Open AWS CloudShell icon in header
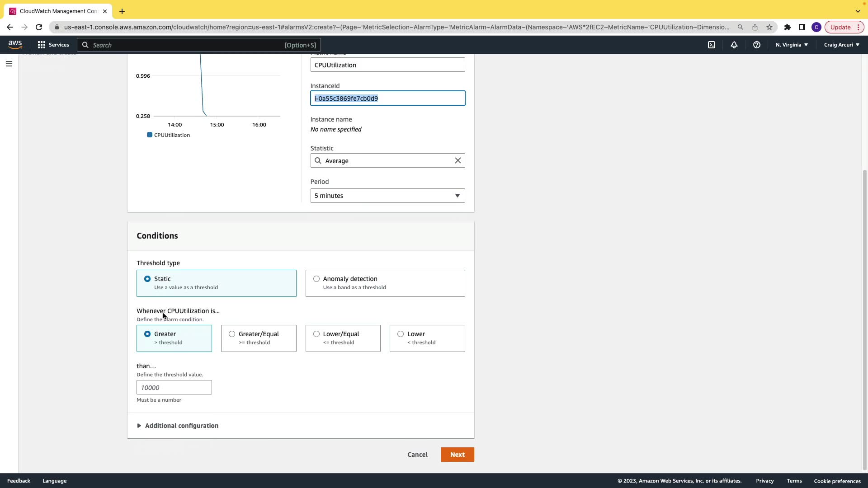The width and height of the screenshot is (868, 488). tap(712, 45)
